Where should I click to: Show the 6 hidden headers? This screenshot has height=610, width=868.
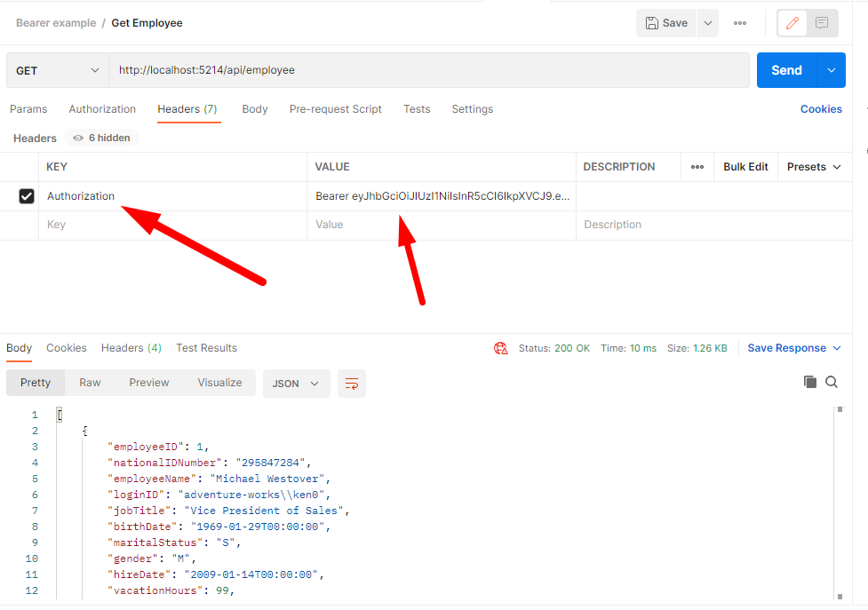tap(101, 138)
